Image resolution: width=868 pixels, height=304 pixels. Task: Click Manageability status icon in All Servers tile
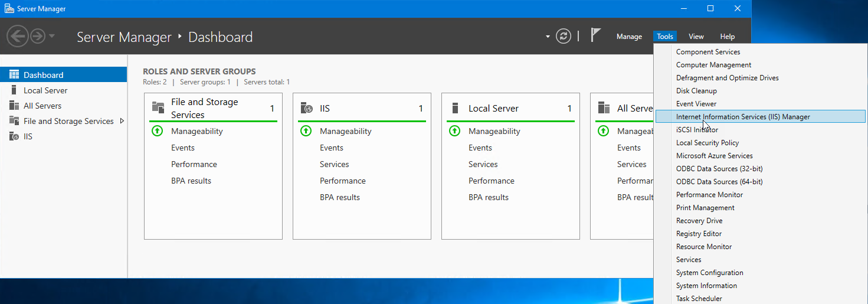coord(603,131)
